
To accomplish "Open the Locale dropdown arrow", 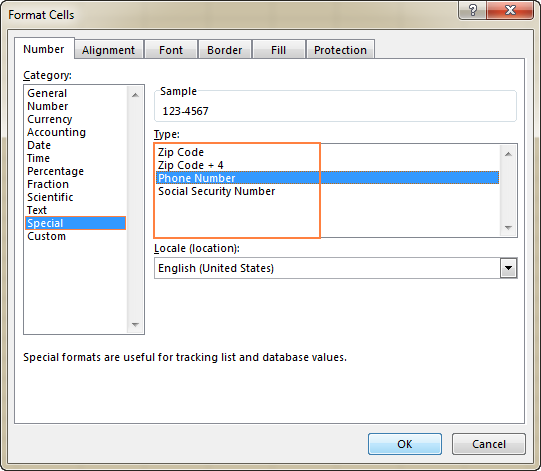I will point(508,268).
